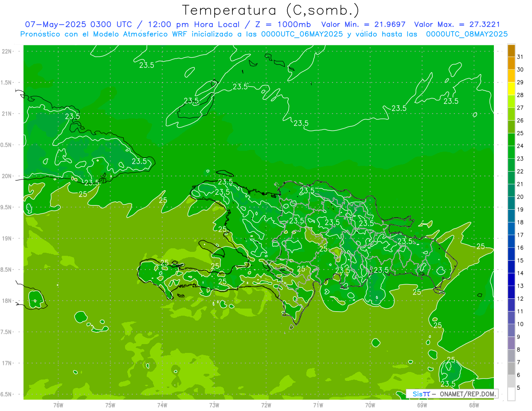Screen dimensions: 532x411
Task: Click the white swatch below legend value 5
Action: click(511, 394)
